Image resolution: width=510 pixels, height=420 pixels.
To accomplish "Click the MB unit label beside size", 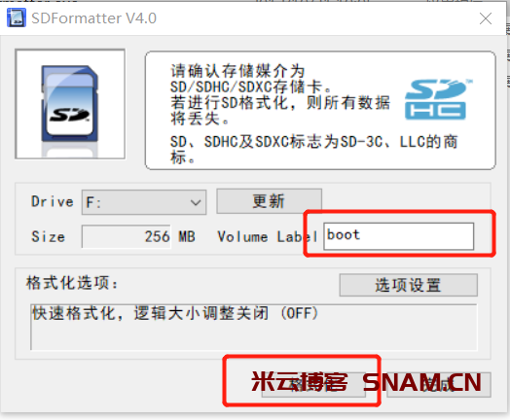I will pyautogui.click(x=187, y=236).
